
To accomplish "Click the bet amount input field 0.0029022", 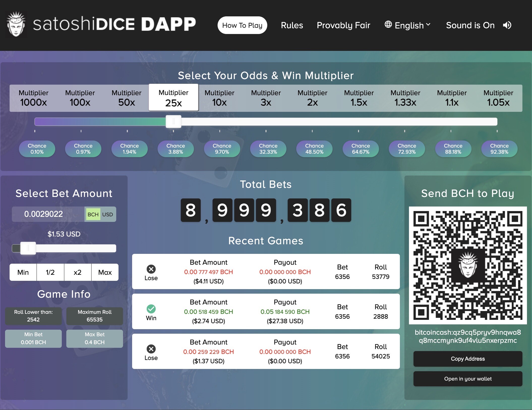I will coord(48,214).
